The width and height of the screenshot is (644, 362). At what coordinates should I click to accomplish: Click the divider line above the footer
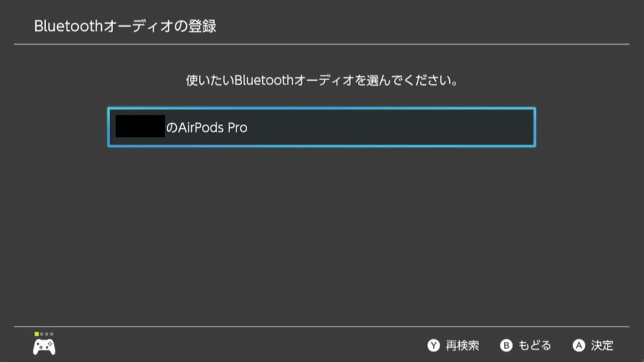click(321, 327)
